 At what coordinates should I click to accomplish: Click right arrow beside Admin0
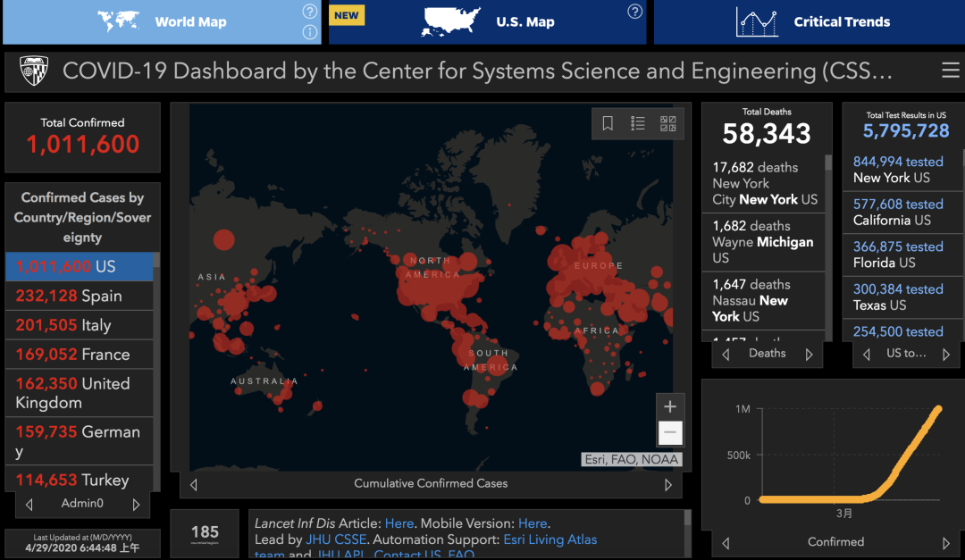pyautogui.click(x=136, y=505)
